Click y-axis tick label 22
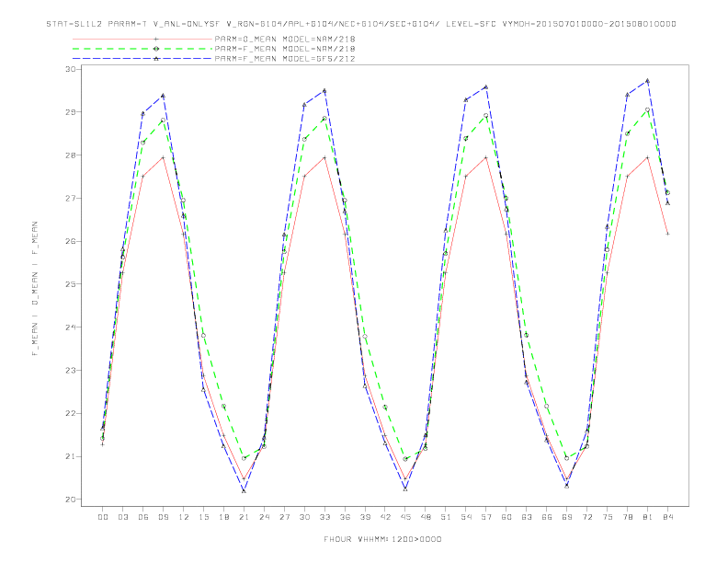 (70, 413)
